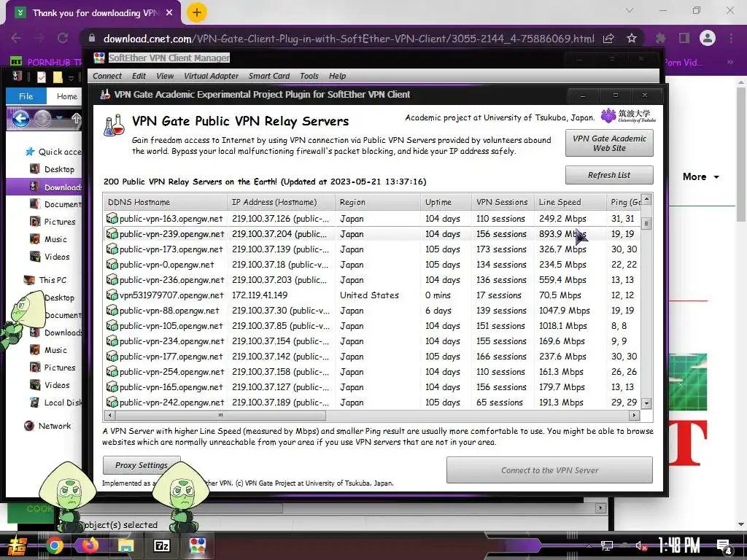The width and height of the screenshot is (747, 560).
Task: Select server icon for vpn531979707.opengw.net
Action: coord(112,295)
